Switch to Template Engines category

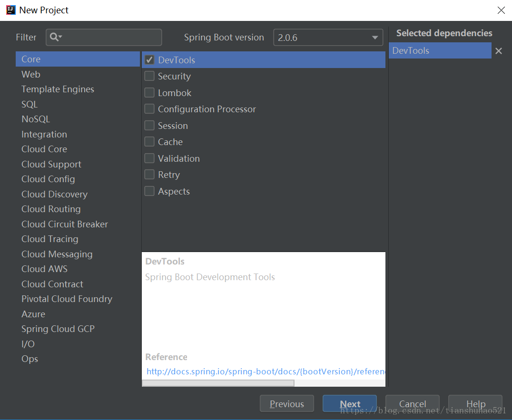[78, 89]
